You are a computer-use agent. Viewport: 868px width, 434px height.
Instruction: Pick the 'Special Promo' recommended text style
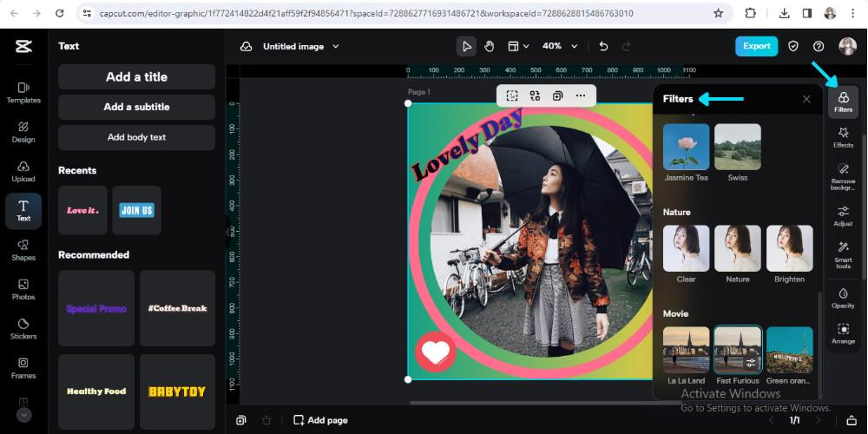pos(96,308)
